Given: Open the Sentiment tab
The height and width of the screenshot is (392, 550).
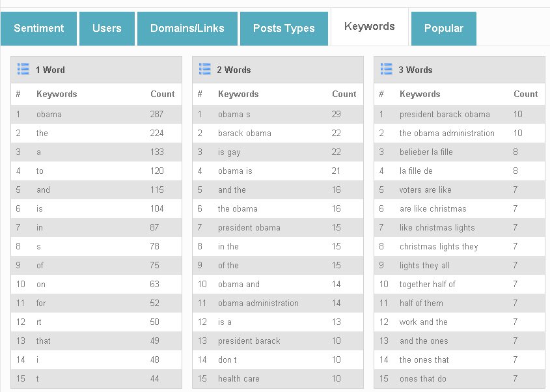Looking at the screenshot, I should pos(38,29).
